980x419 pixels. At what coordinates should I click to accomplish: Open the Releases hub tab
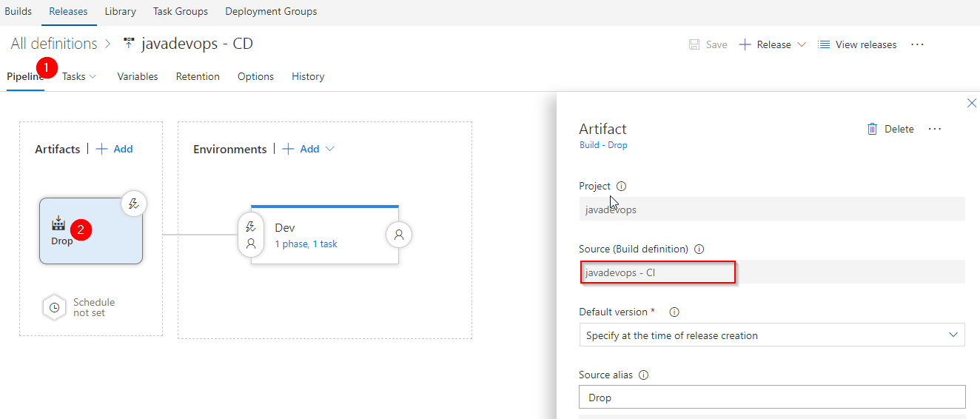click(x=68, y=11)
